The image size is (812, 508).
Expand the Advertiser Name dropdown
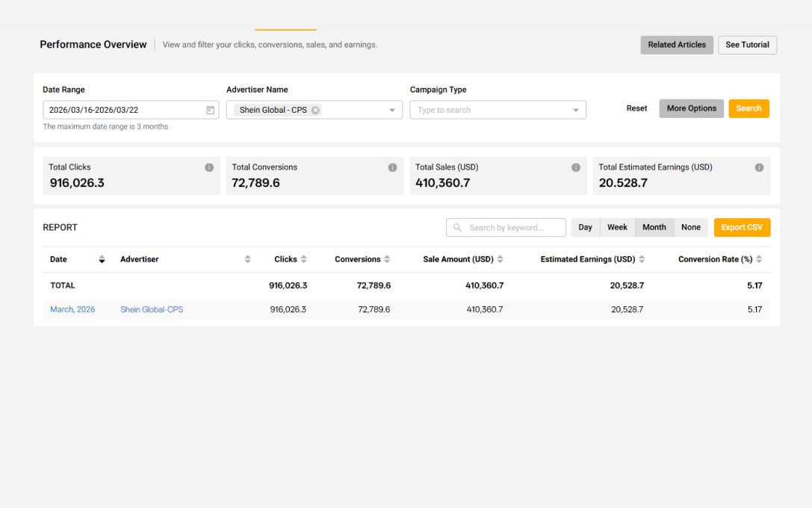tap(392, 111)
